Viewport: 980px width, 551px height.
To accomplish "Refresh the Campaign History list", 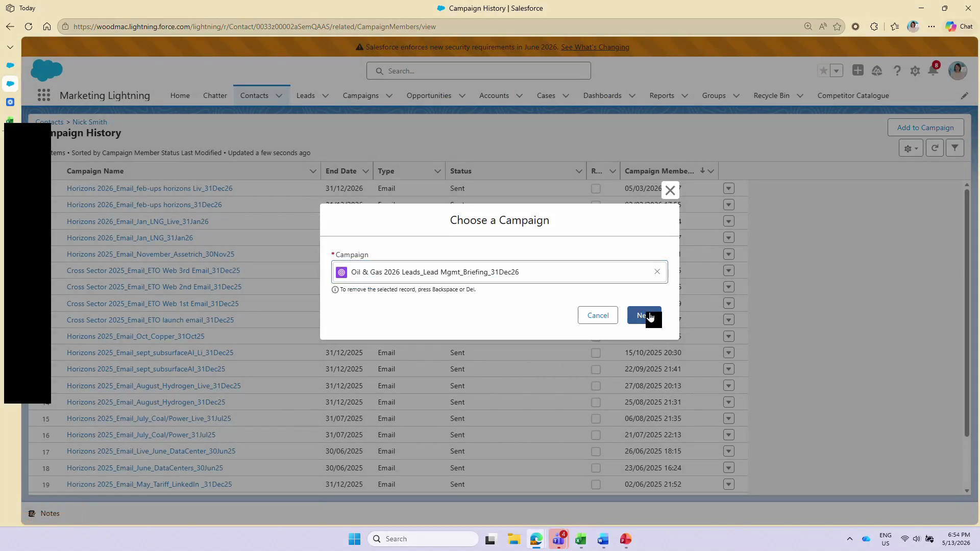I will [935, 148].
